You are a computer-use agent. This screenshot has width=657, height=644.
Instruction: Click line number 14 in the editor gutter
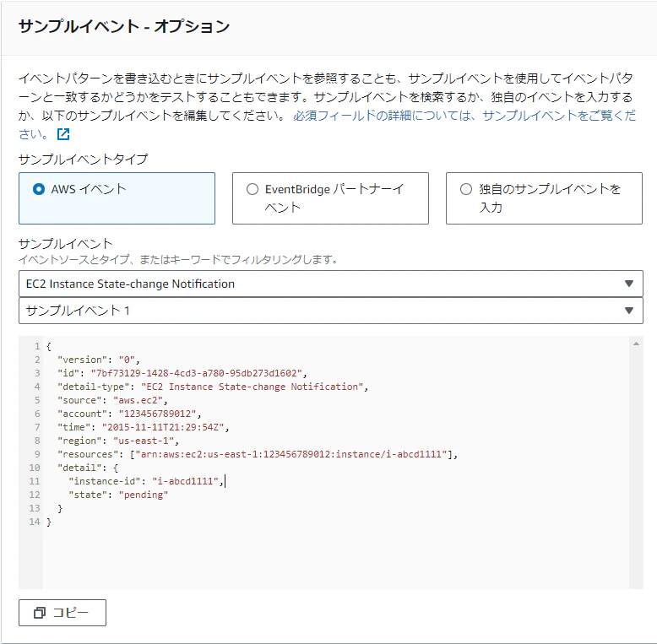[35, 522]
